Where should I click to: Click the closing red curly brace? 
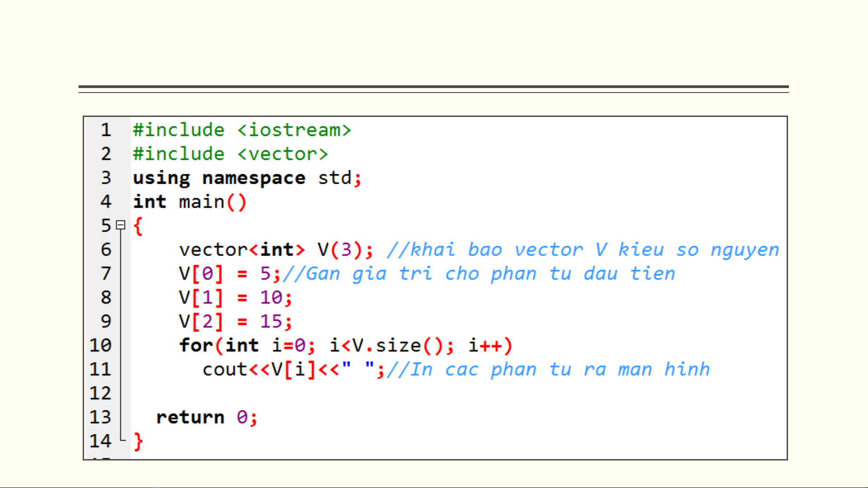click(138, 441)
